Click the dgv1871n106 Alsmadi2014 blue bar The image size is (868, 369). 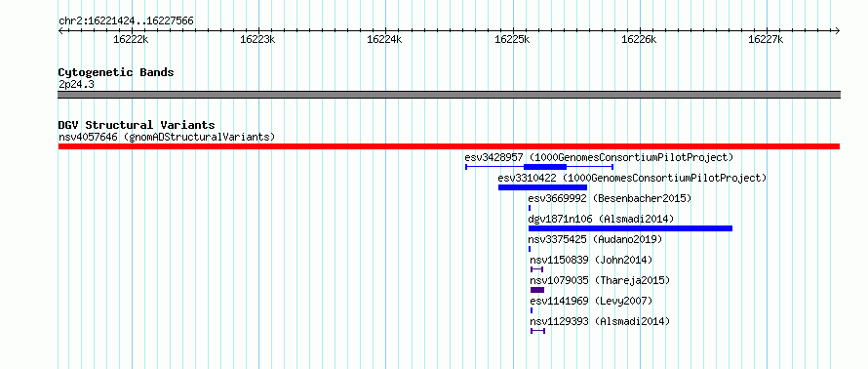(x=630, y=228)
